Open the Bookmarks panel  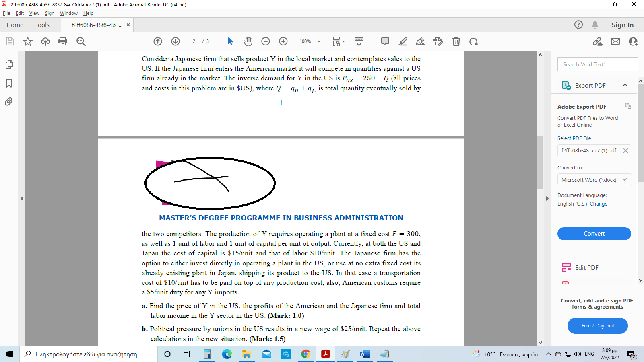coord(9,83)
